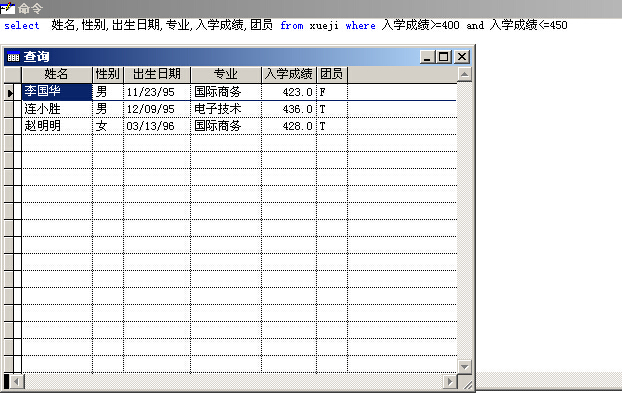Click the 'and' operator in command
This screenshot has width=622, height=395.
point(475,26)
